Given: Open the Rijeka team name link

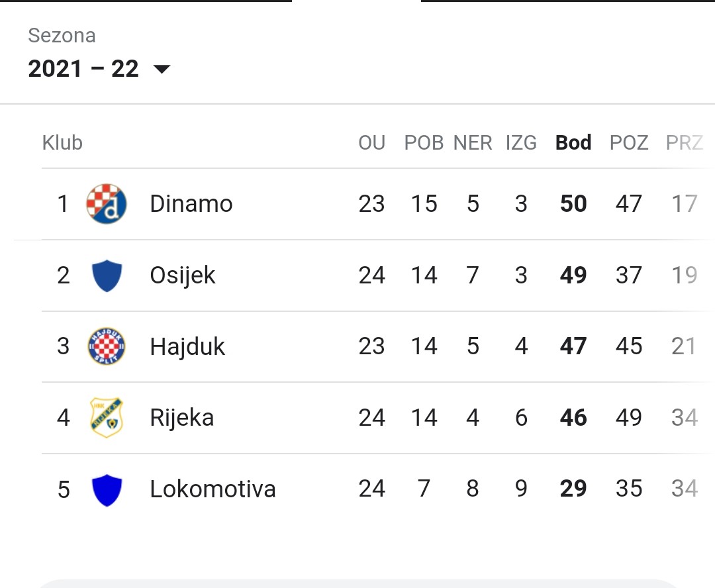Looking at the screenshot, I should click(182, 417).
